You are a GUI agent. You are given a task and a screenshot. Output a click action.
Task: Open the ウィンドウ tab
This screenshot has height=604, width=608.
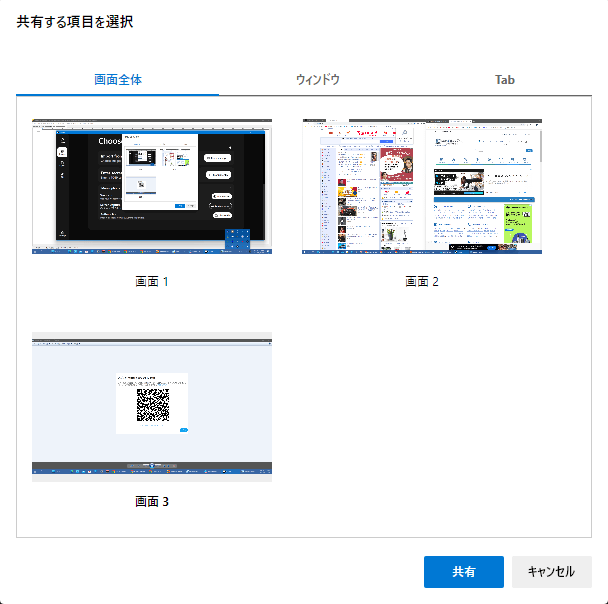pyautogui.click(x=318, y=79)
